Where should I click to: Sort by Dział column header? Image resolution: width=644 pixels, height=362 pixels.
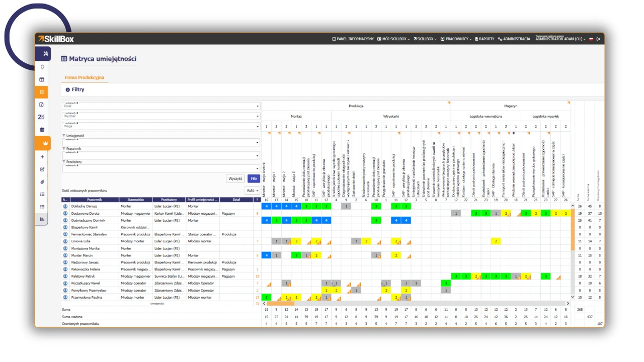pos(236,200)
